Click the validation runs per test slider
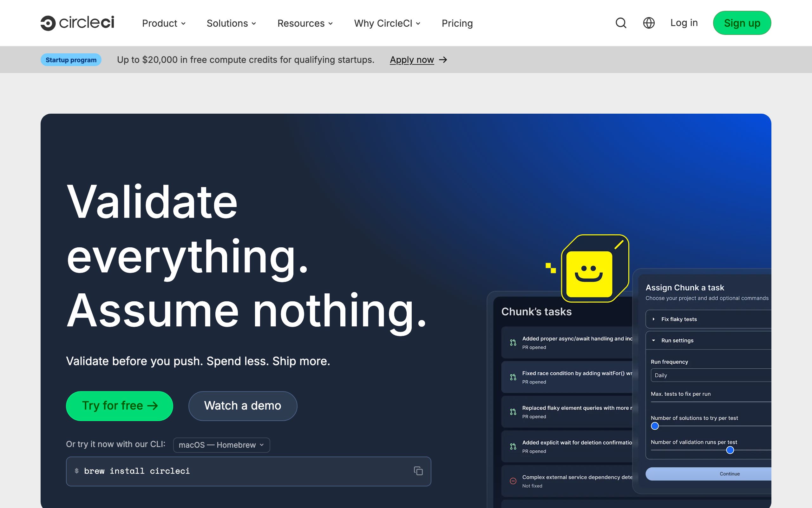The image size is (812, 508). point(730,450)
